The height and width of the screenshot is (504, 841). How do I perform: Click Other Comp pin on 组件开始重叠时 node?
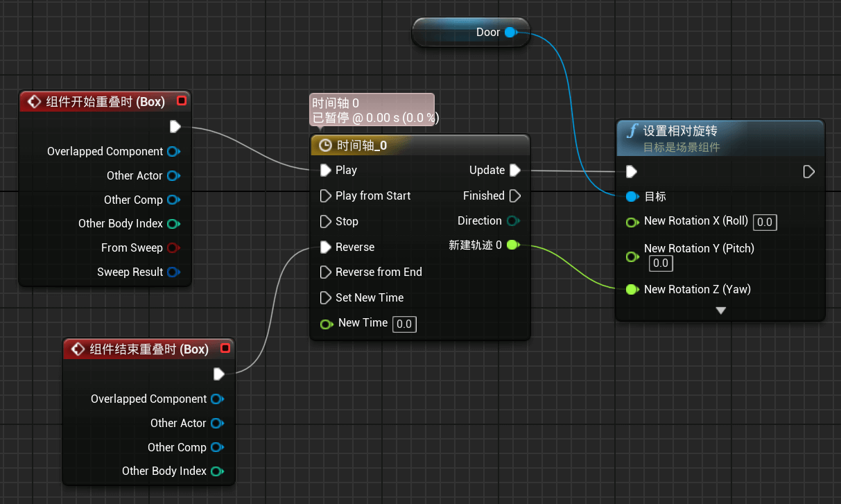coord(174,200)
